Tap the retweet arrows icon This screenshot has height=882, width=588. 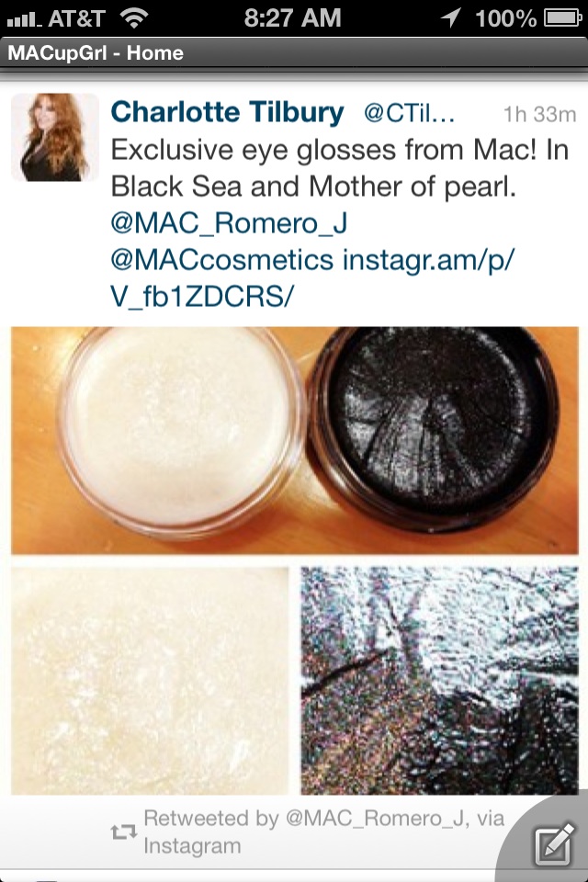(123, 831)
